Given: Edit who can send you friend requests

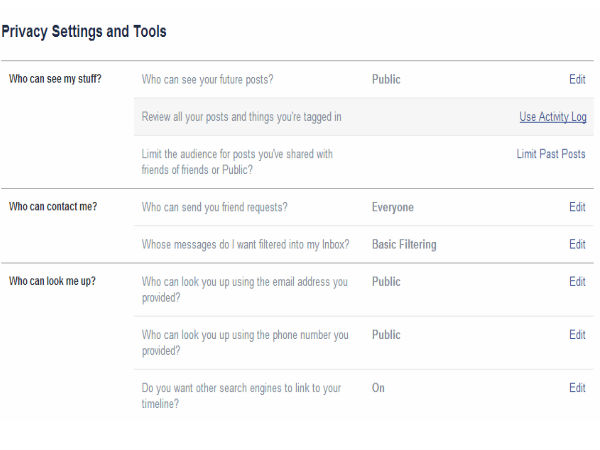Looking at the screenshot, I should (x=577, y=207).
